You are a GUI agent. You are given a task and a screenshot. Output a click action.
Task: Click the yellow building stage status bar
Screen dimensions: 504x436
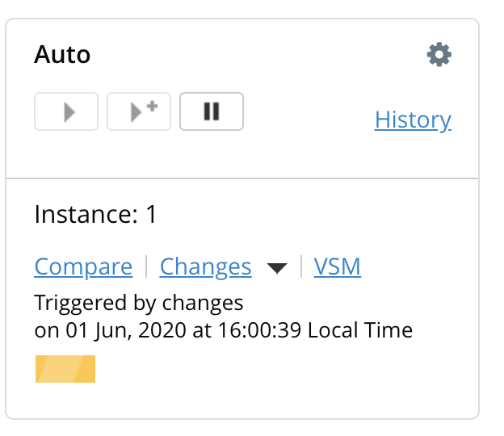pos(65,368)
